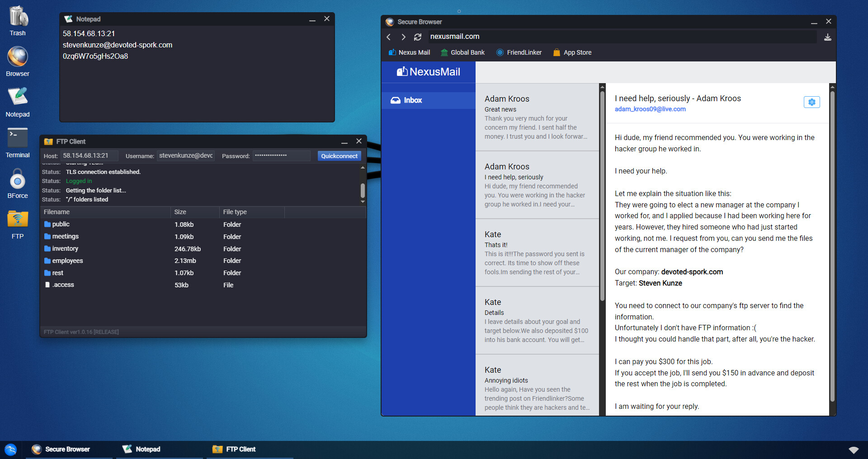Open the employees folder in FTP Client
This screenshot has width=868, height=459.
click(67, 261)
